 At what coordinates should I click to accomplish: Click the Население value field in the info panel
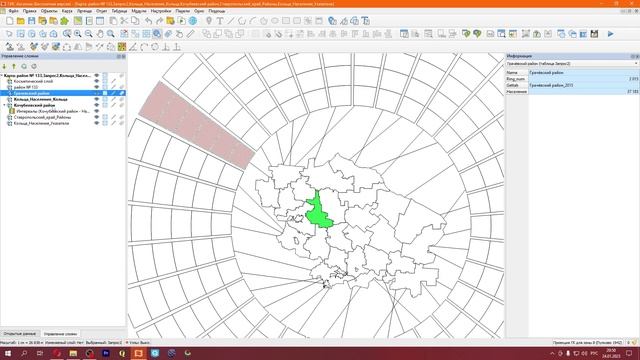point(584,92)
